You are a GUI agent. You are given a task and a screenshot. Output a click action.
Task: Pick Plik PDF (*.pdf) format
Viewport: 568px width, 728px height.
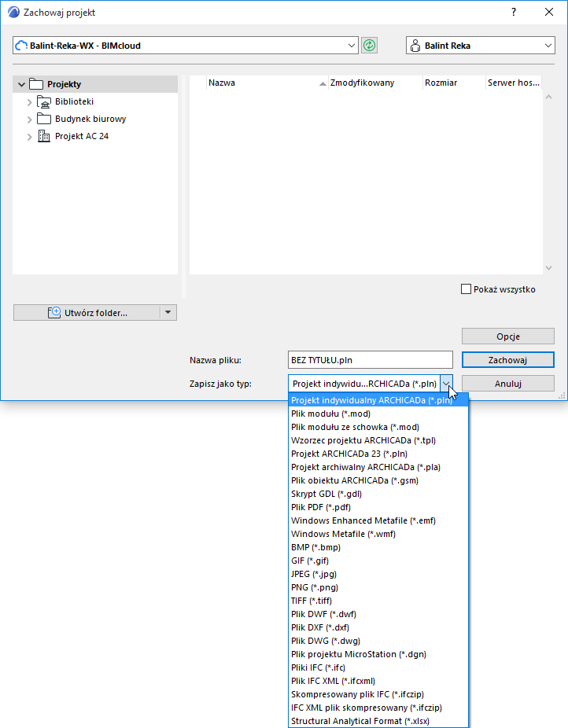pyautogui.click(x=378, y=507)
